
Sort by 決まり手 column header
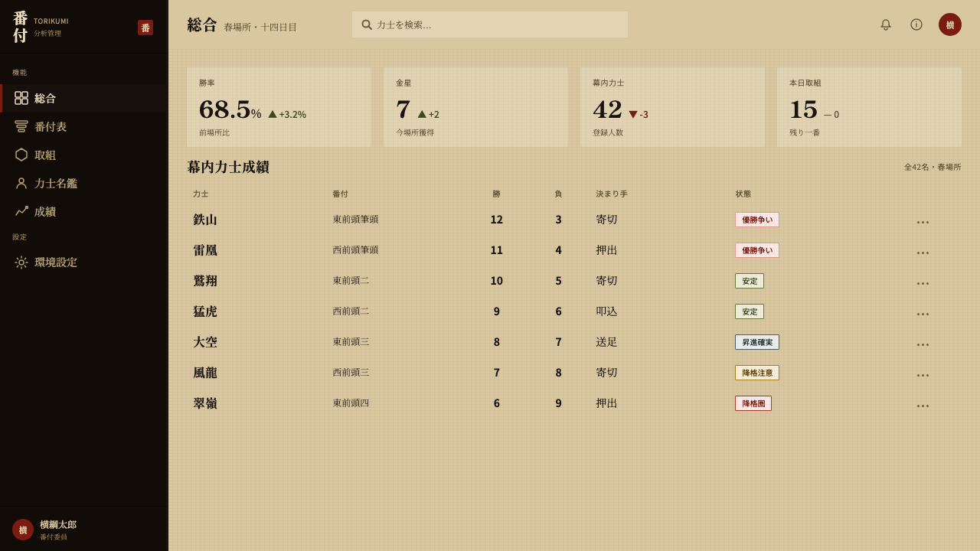pos(612,194)
